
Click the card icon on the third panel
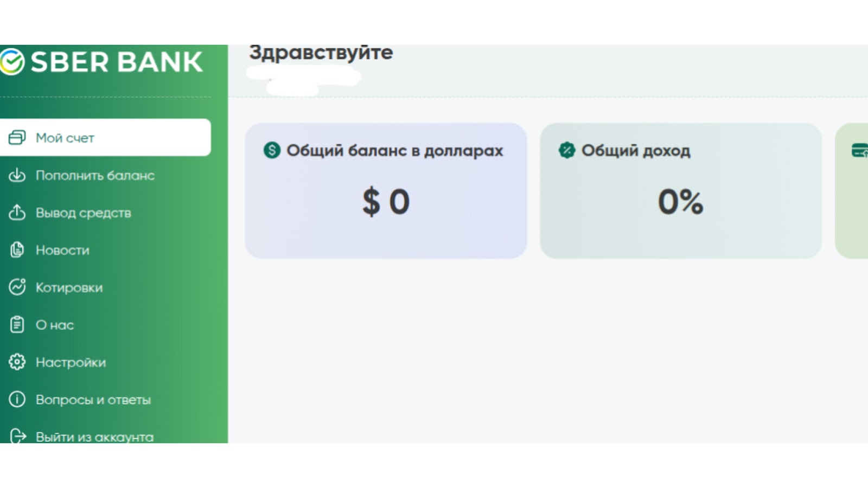860,150
